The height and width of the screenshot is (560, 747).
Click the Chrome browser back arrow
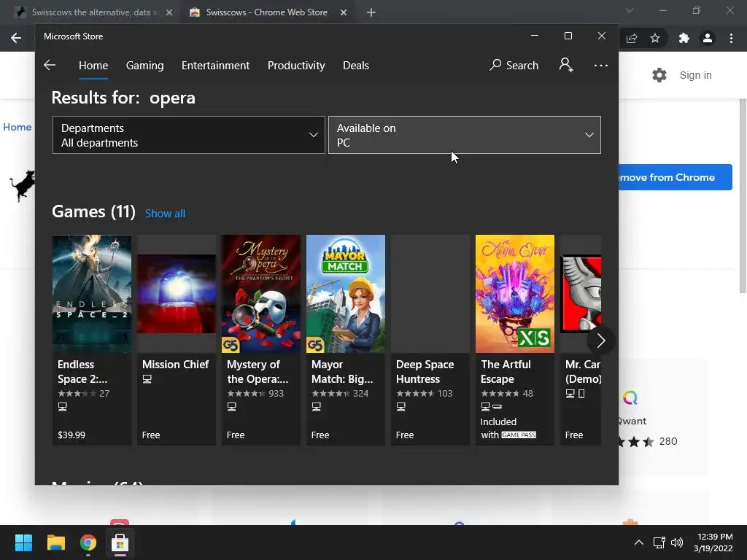tap(16, 38)
